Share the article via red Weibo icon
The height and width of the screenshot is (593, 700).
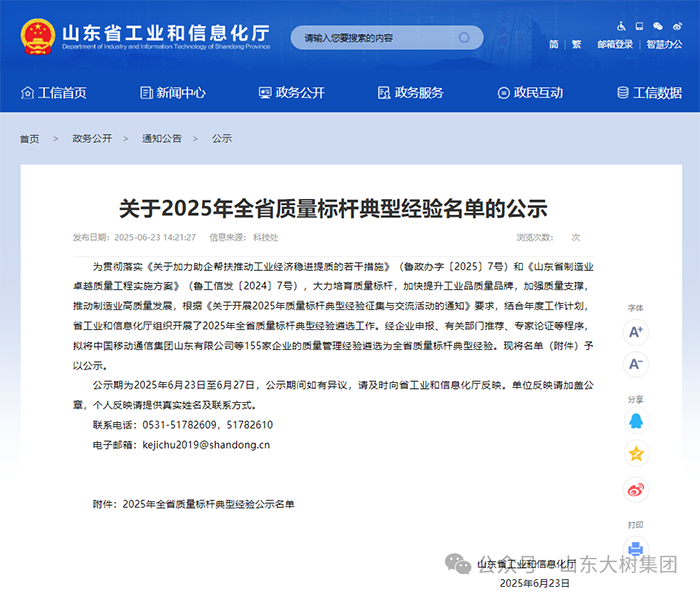pos(636,489)
